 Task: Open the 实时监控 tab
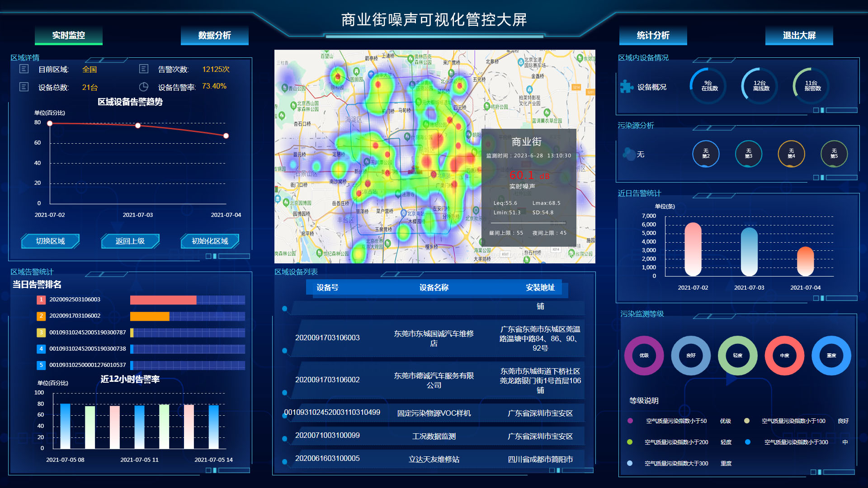69,35
